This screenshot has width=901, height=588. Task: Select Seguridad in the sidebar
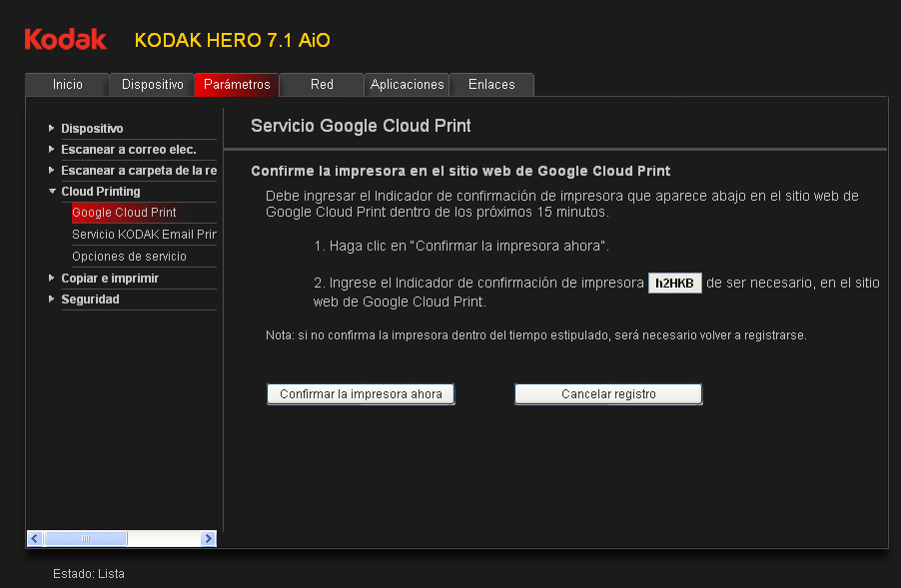coord(90,299)
